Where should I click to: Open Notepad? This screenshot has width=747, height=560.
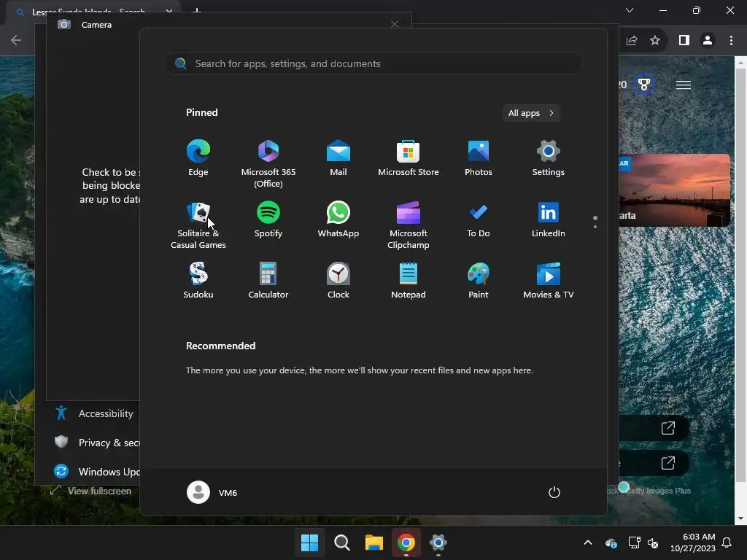(x=409, y=281)
